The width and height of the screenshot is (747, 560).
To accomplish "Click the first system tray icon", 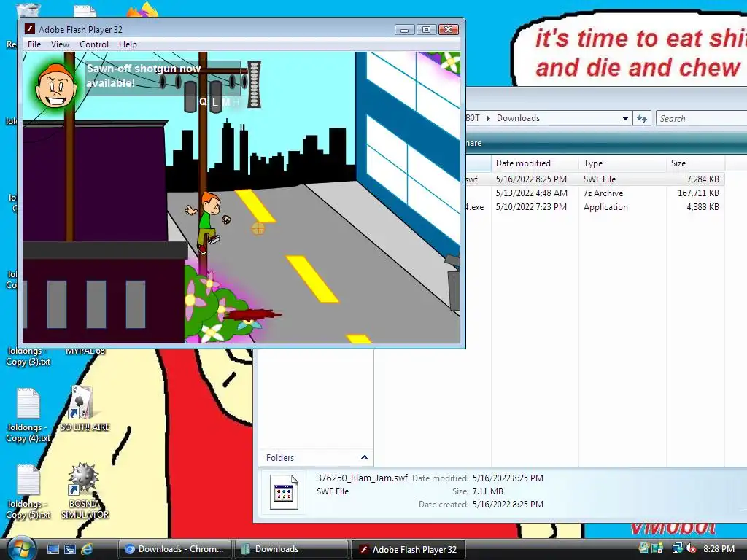I will (644, 548).
